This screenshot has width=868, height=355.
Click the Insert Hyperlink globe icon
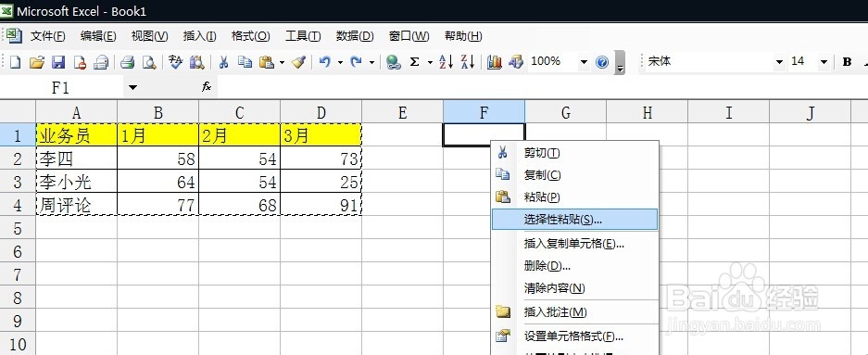tap(394, 63)
